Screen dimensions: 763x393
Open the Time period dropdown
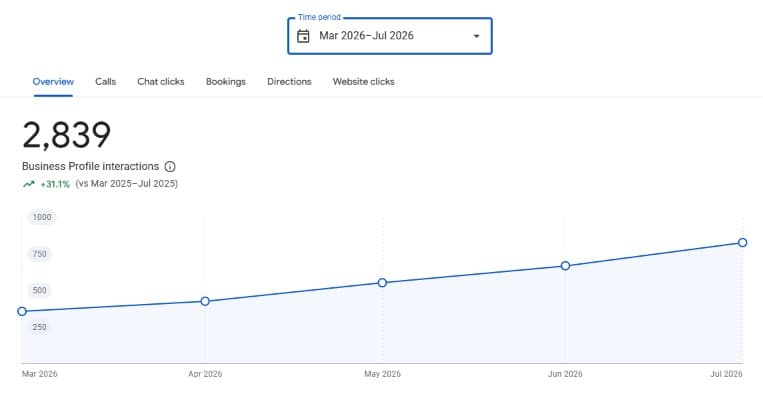390,36
